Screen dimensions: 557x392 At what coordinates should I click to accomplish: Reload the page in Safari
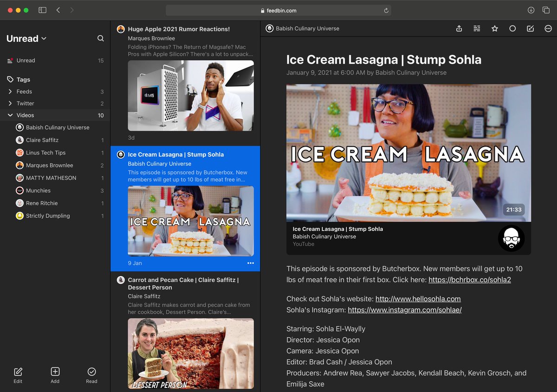(386, 10)
